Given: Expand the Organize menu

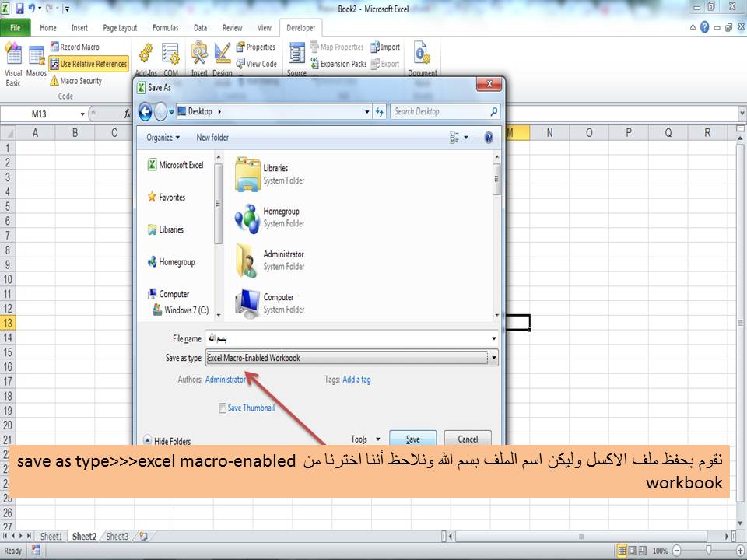Looking at the screenshot, I should point(163,138).
